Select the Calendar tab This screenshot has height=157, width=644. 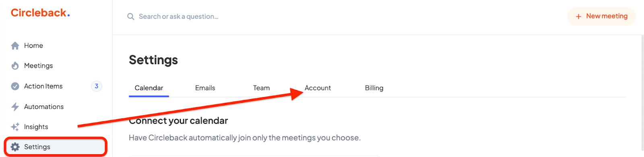(x=149, y=88)
